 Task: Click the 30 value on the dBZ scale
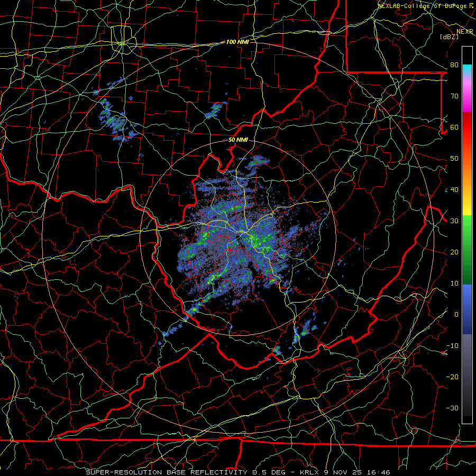pyautogui.click(x=454, y=221)
